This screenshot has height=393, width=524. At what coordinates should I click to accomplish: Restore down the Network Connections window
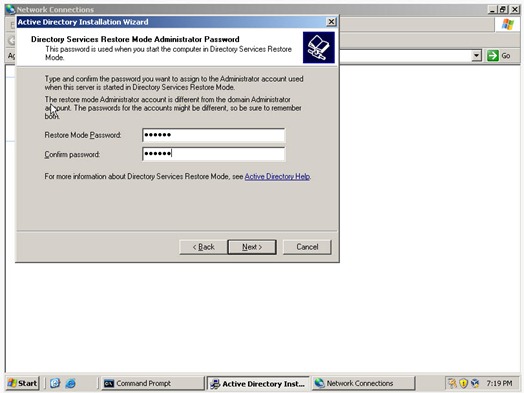click(503, 10)
